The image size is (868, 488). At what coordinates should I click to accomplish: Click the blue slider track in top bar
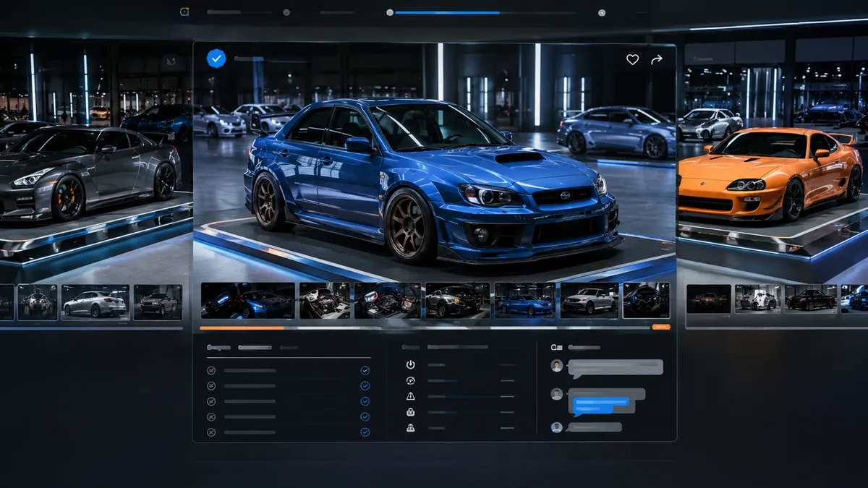click(x=447, y=12)
